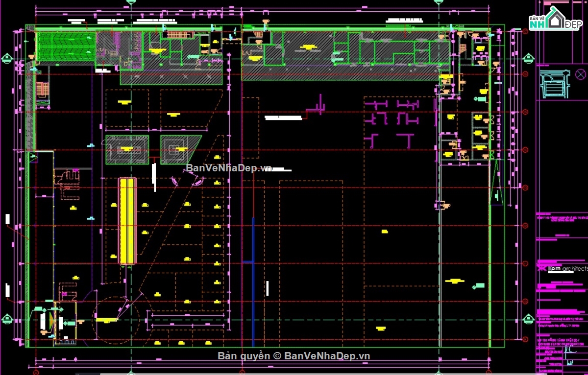Select the cyan key plan thumbnail
The image size is (588, 375).
click(x=554, y=84)
